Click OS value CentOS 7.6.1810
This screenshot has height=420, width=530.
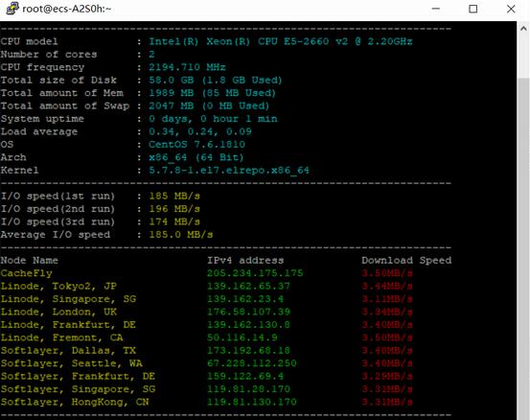pos(197,145)
